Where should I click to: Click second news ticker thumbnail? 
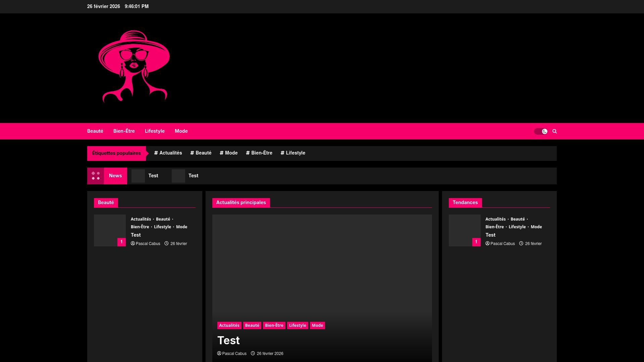[x=178, y=176]
